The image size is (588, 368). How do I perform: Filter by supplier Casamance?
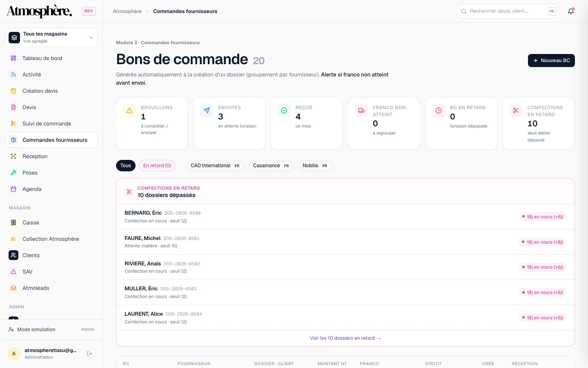272,166
